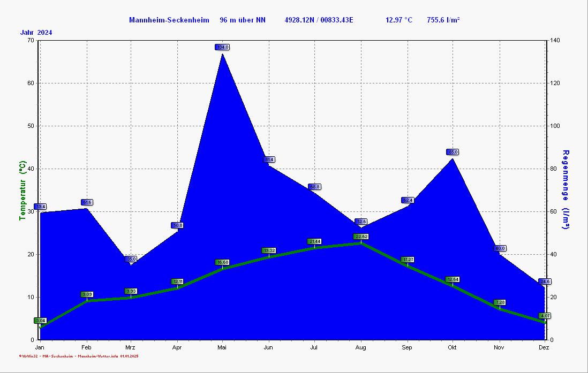This screenshot has width=588, height=373.
Task: Select the 40.0 rainfall label in November
Action: [x=500, y=248]
